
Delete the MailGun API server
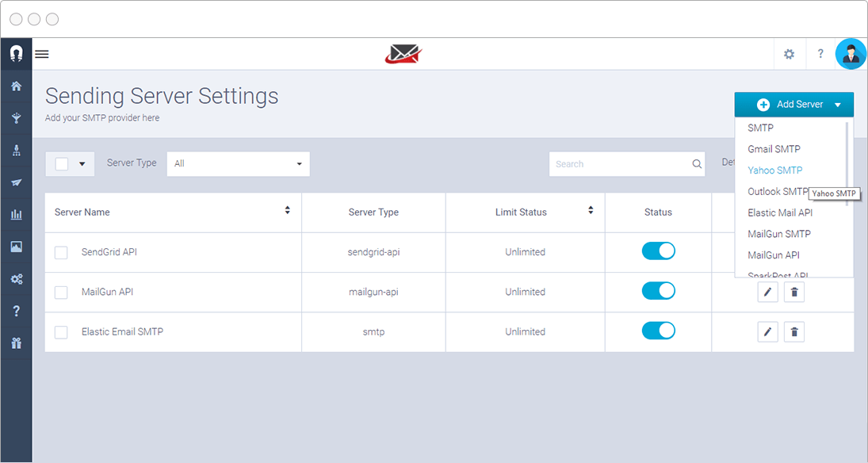793,292
